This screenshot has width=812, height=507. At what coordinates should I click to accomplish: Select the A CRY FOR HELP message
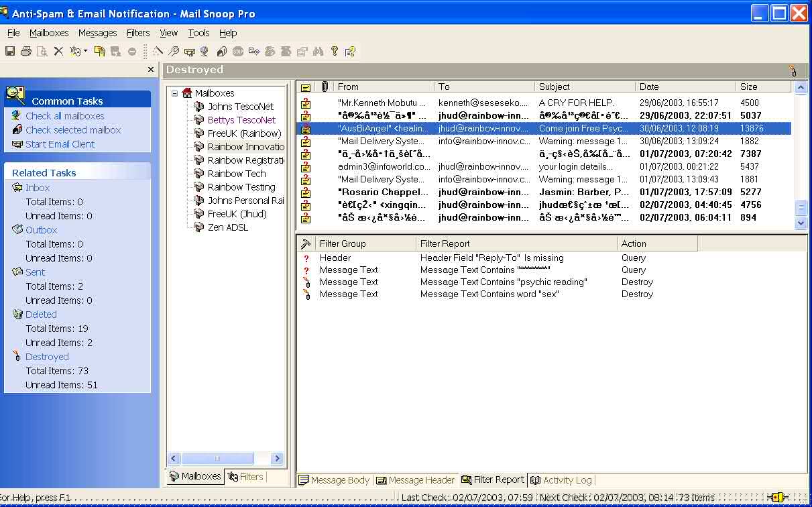(544, 103)
